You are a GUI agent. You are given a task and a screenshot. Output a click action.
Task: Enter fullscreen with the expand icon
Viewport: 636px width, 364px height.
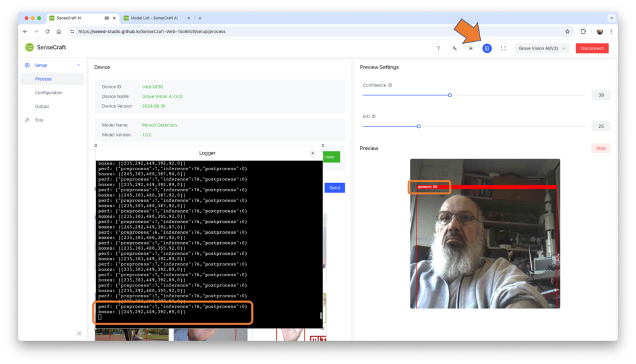click(504, 48)
